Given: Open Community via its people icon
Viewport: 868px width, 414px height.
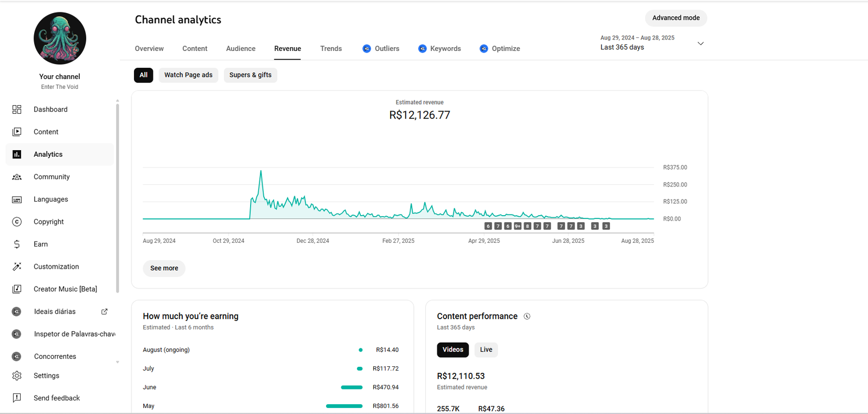Looking at the screenshot, I should pyautogui.click(x=17, y=177).
